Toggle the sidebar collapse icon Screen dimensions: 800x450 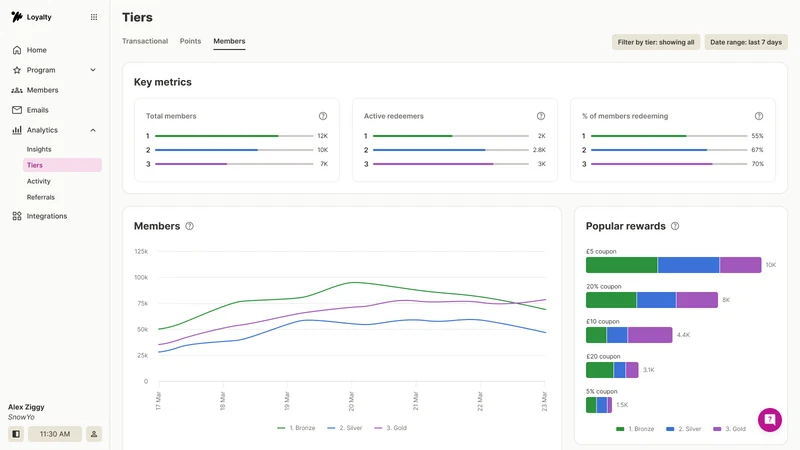(16, 434)
